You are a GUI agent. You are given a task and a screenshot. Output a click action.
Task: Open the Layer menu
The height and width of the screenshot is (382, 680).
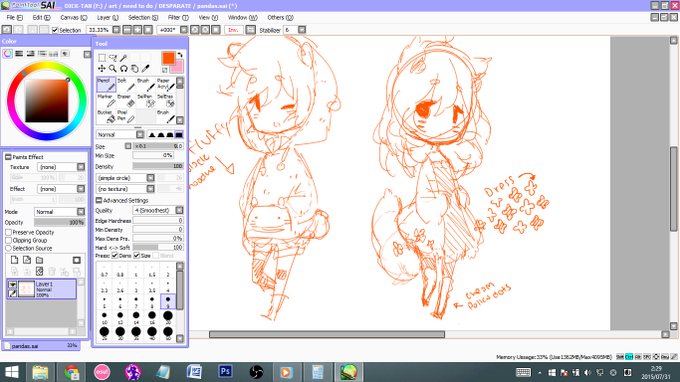pos(108,18)
